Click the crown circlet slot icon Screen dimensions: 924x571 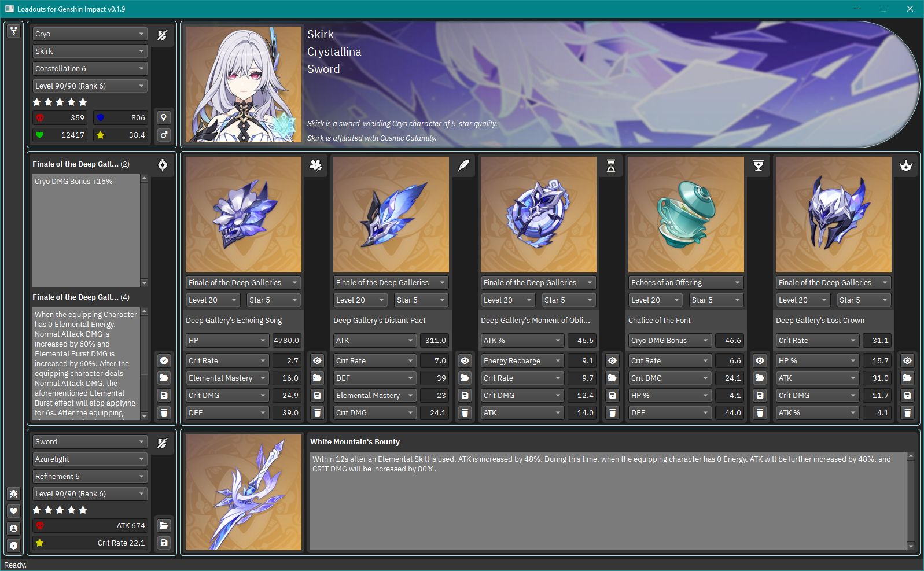coord(906,165)
